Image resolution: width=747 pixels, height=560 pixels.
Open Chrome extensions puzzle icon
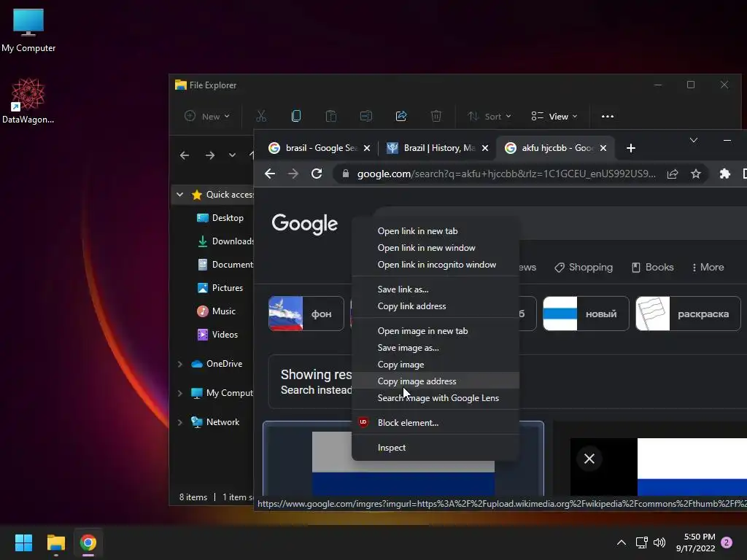(724, 174)
